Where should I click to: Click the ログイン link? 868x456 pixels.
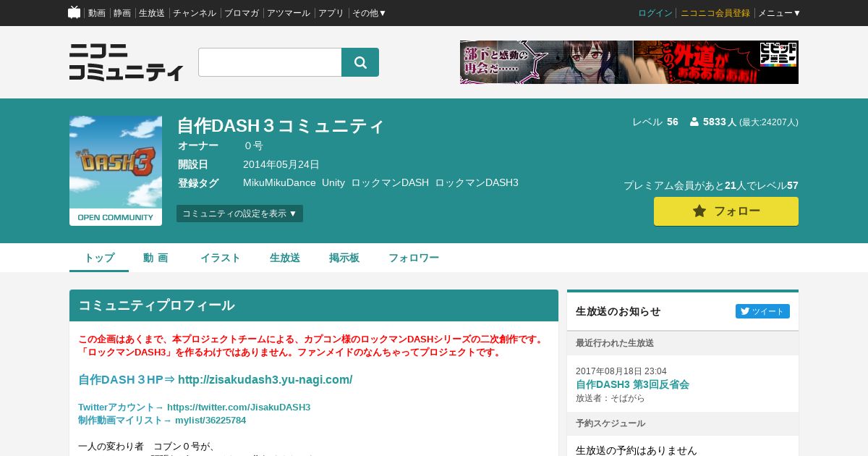pyautogui.click(x=655, y=13)
